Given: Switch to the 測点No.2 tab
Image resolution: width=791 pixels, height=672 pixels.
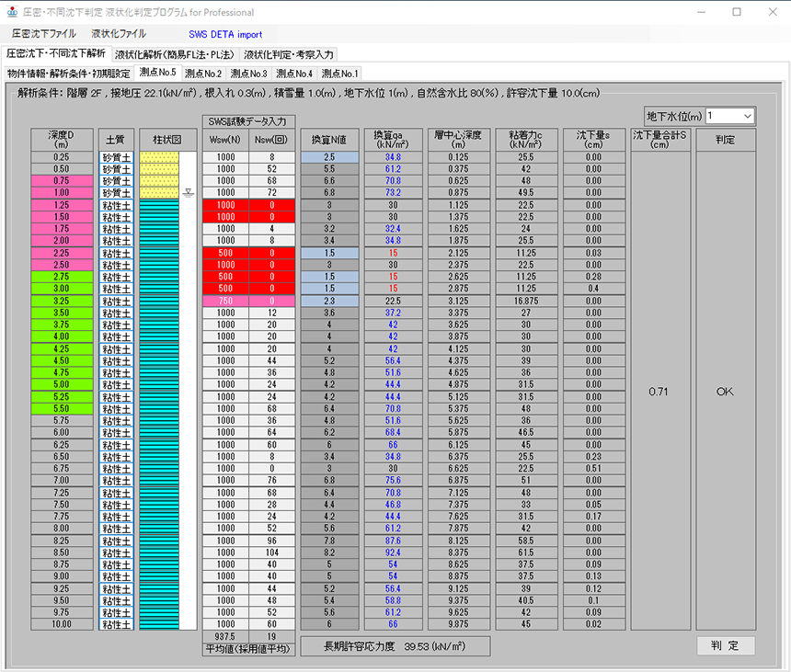Looking at the screenshot, I should pyautogui.click(x=203, y=74).
